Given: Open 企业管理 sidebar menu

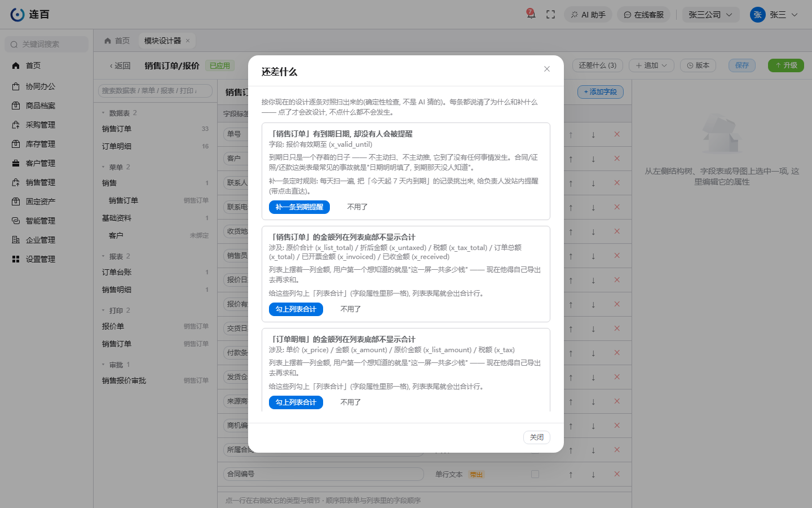Looking at the screenshot, I should [47, 240].
